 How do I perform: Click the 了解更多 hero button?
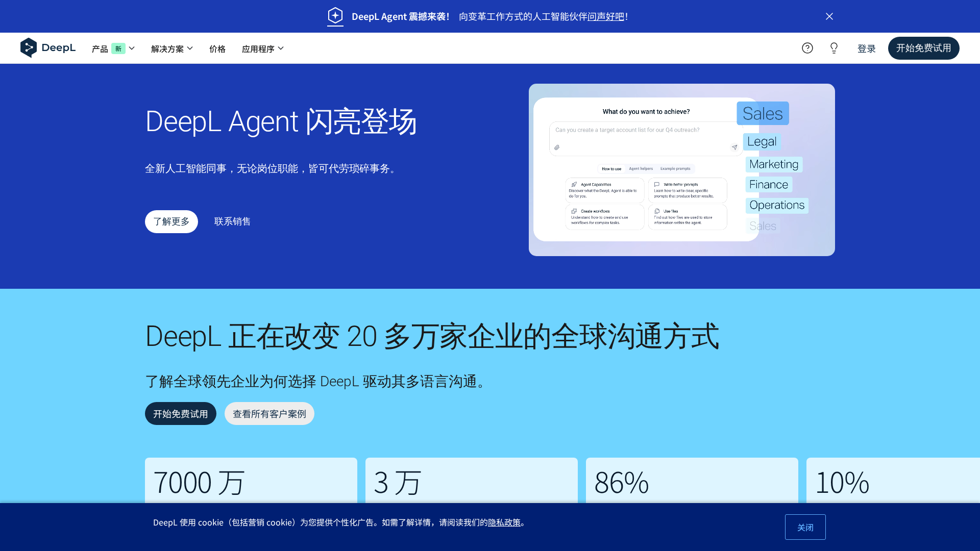(x=171, y=221)
